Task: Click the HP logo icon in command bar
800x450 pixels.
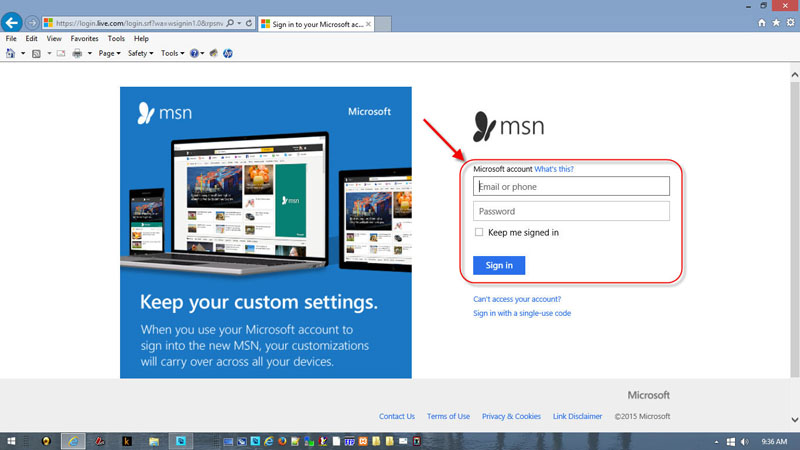Action: pos(228,53)
